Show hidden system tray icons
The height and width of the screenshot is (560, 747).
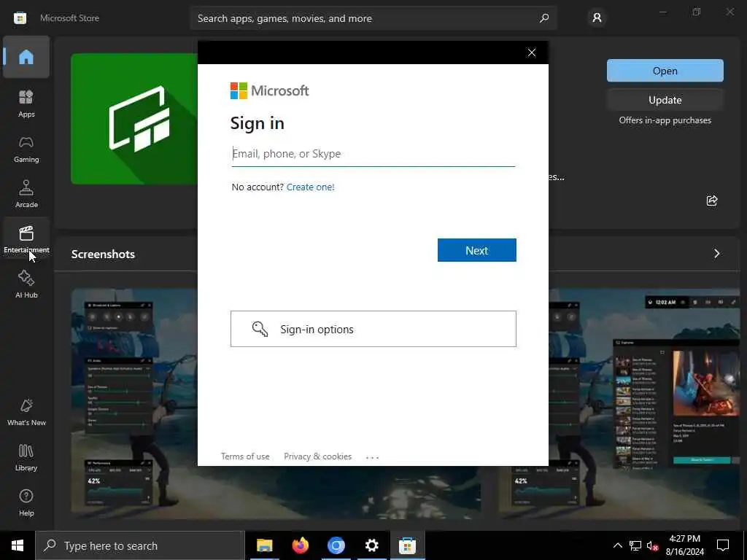coord(617,545)
